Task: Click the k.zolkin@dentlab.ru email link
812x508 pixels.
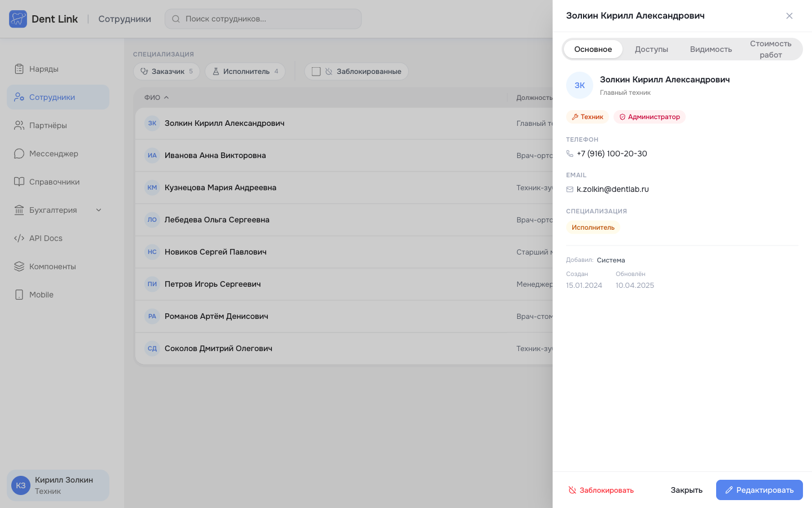Action: [x=612, y=189]
